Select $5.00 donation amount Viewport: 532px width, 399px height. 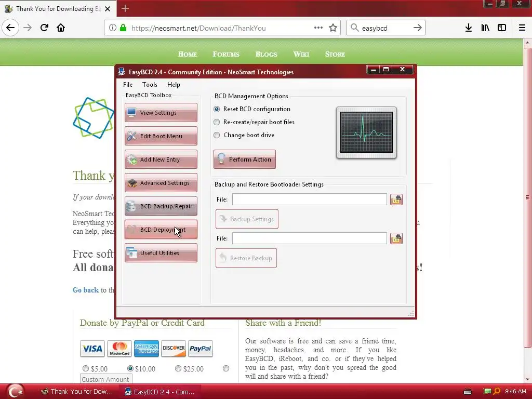coord(86,368)
